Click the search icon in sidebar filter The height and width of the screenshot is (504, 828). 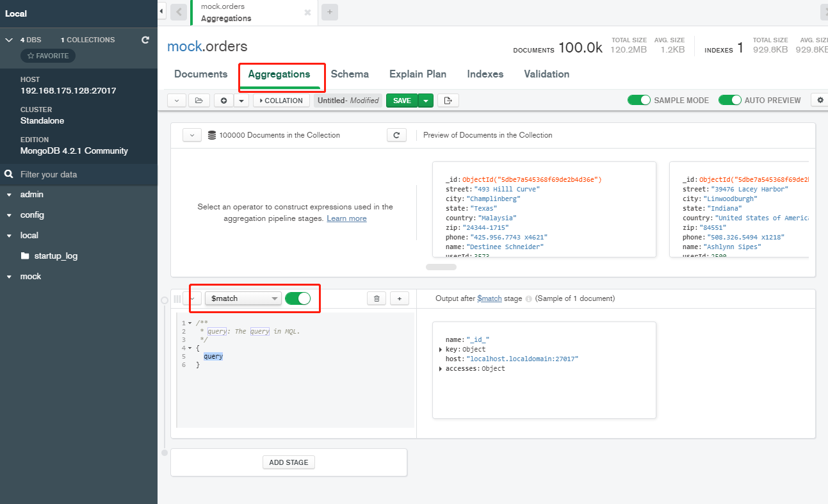coord(9,174)
